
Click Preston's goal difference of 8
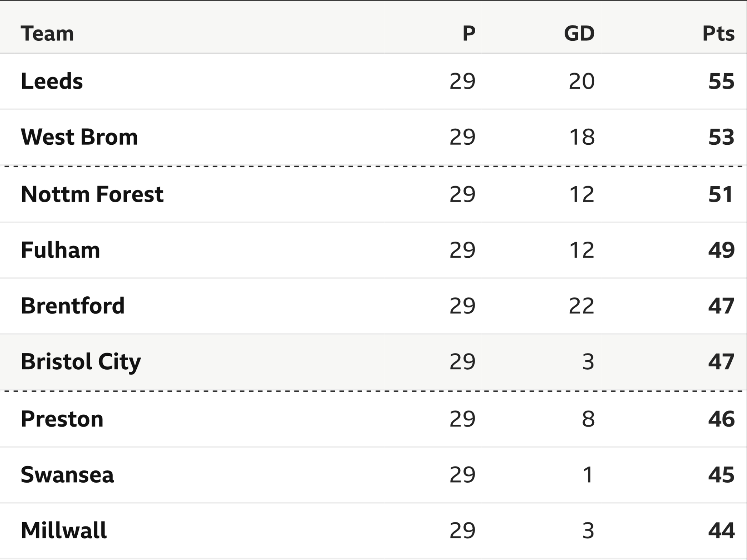click(x=588, y=419)
